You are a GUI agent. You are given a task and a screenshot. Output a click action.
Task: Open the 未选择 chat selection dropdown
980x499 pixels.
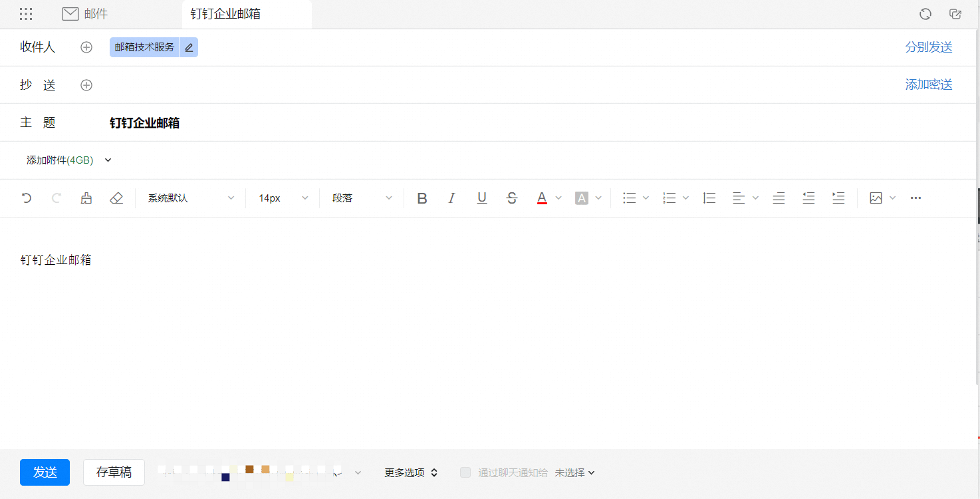pyautogui.click(x=575, y=472)
